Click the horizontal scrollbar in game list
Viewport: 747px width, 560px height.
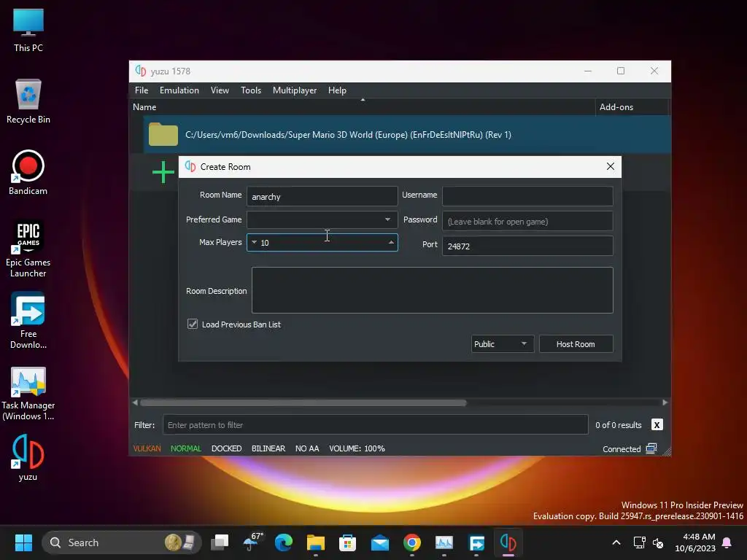pyautogui.click(x=303, y=402)
